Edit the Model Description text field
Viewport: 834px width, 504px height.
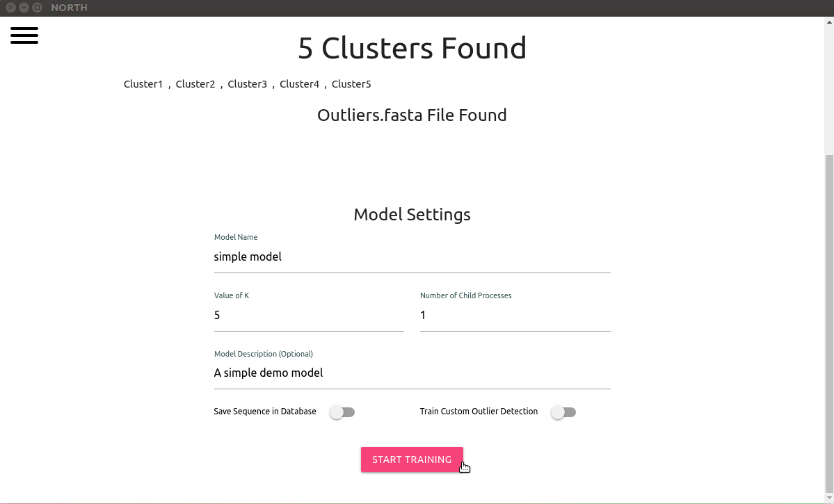(x=412, y=373)
